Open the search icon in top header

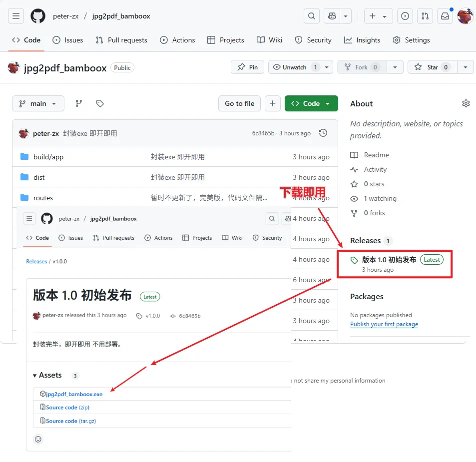point(312,16)
